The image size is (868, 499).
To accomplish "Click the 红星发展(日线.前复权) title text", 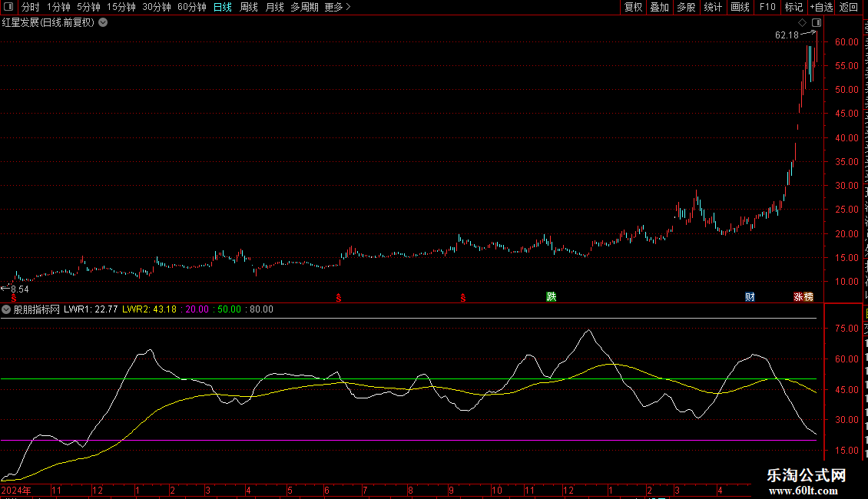I will coord(48,23).
